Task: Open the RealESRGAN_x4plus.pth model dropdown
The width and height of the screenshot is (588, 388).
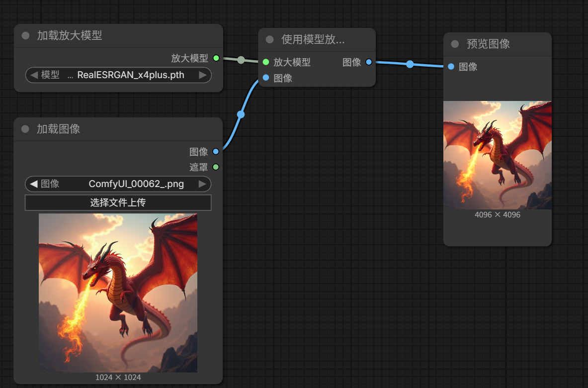Action: [x=124, y=75]
